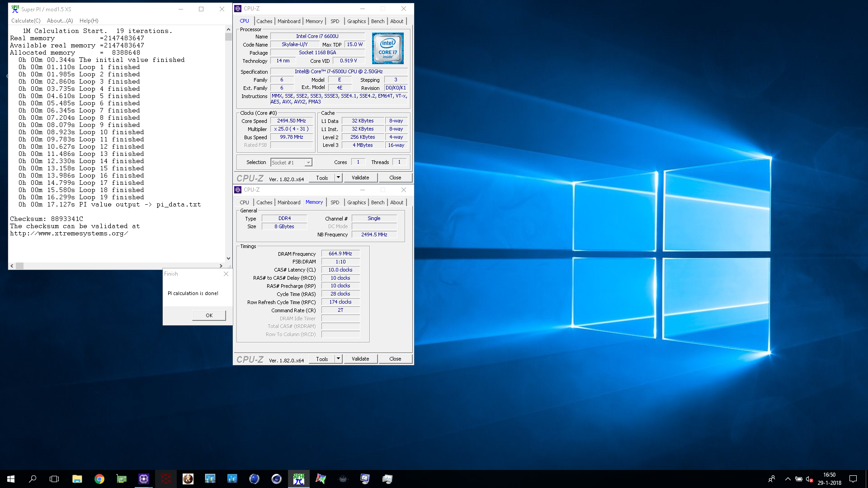Click OK in the Finish dialog
The image size is (868, 488).
pyautogui.click(x=209, y=315)
